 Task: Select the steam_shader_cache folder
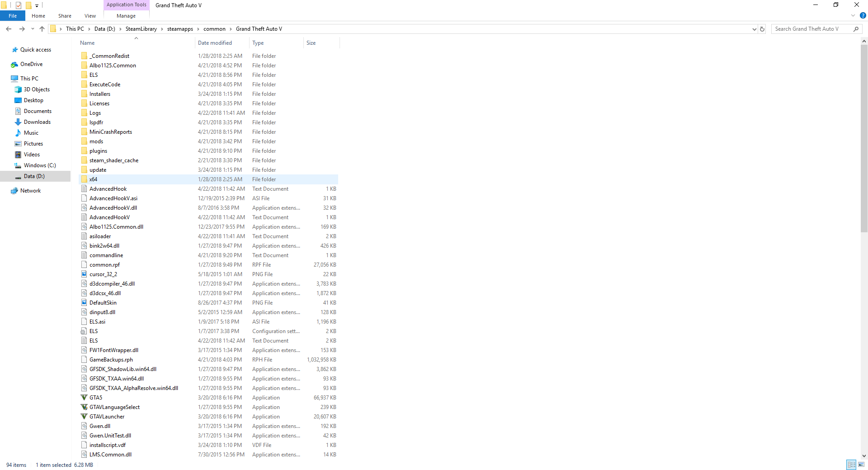click(x=208, y=160)
